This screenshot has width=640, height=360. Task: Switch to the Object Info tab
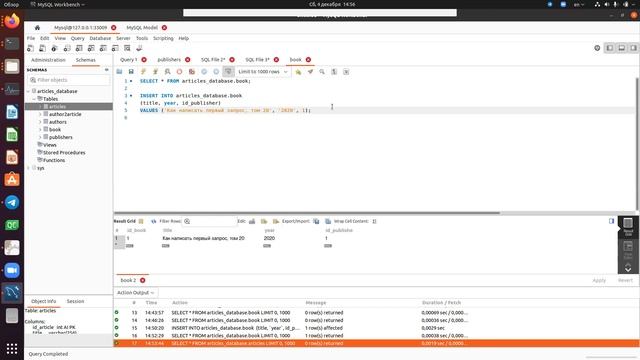[x=43, y=301]
